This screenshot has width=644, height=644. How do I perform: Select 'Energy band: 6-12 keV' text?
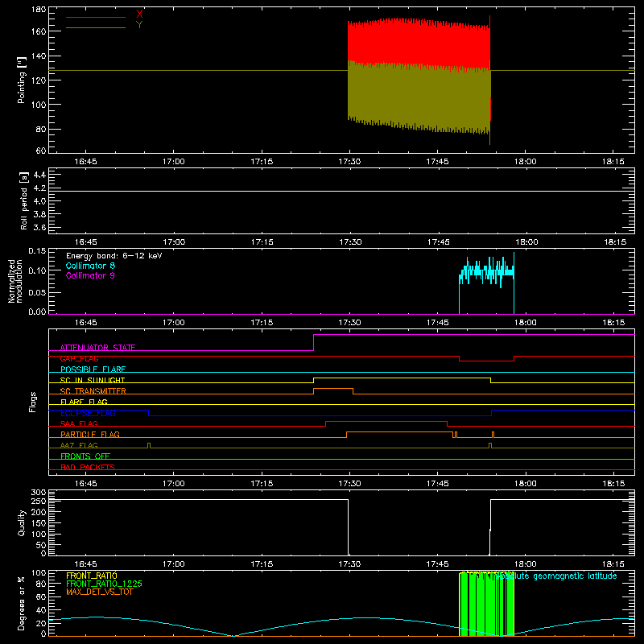click(114, 256)
